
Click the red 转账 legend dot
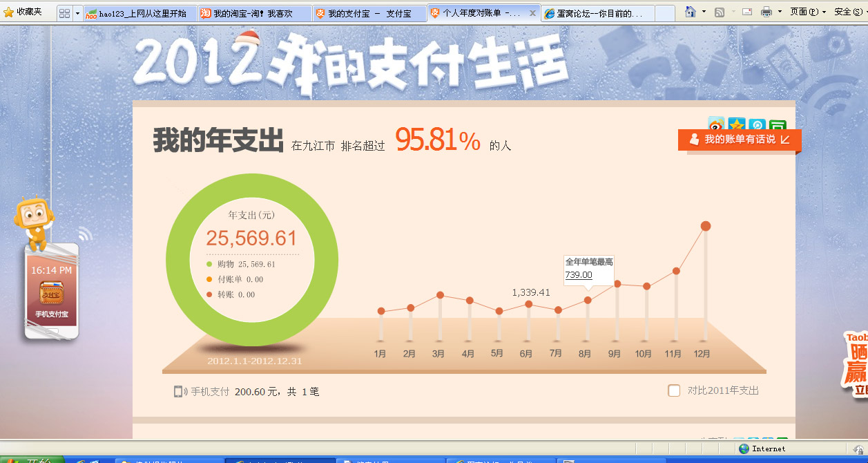[x=209, y=294]
